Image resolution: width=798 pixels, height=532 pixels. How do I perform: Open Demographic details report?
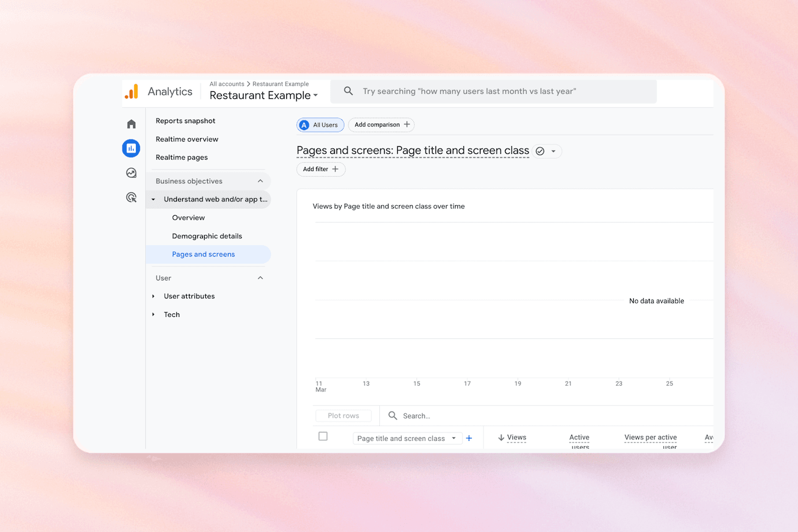207,236
